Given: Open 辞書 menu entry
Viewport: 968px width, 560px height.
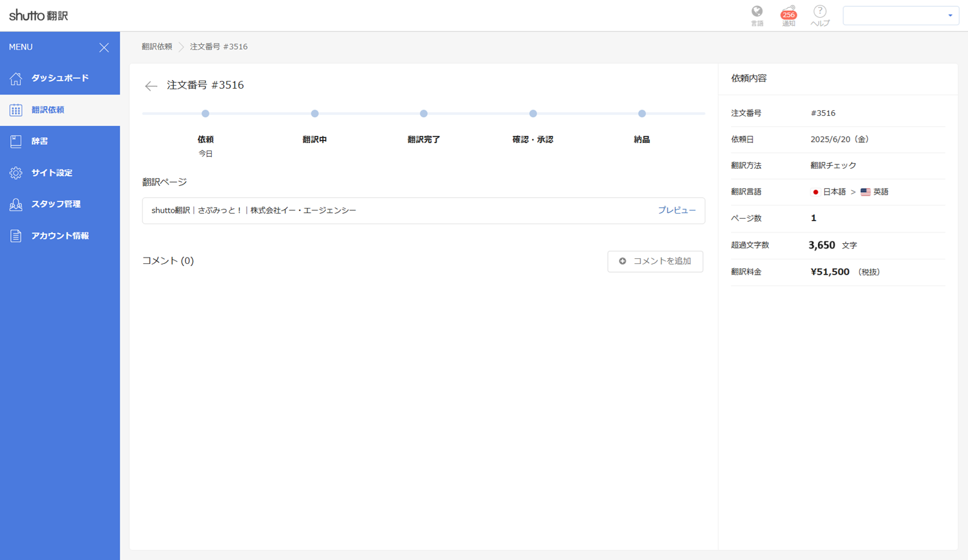Looking at the screenshot, I should 60,141.
